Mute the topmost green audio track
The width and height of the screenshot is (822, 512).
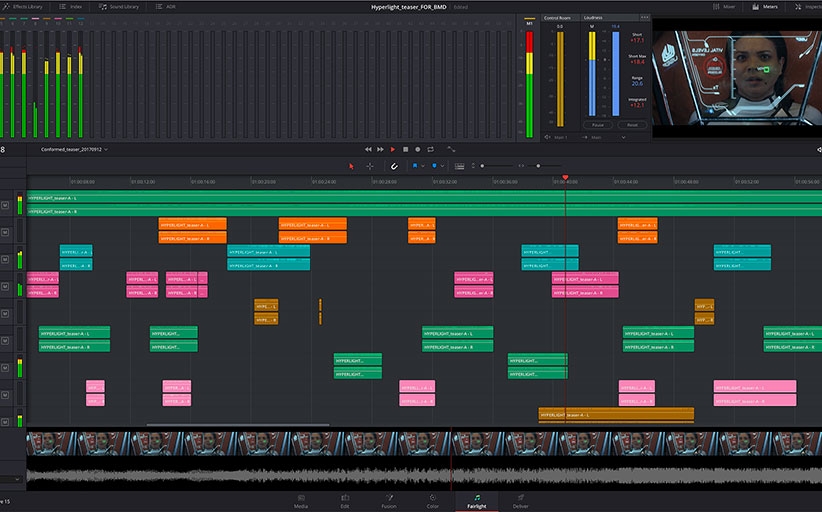(5, 205)
